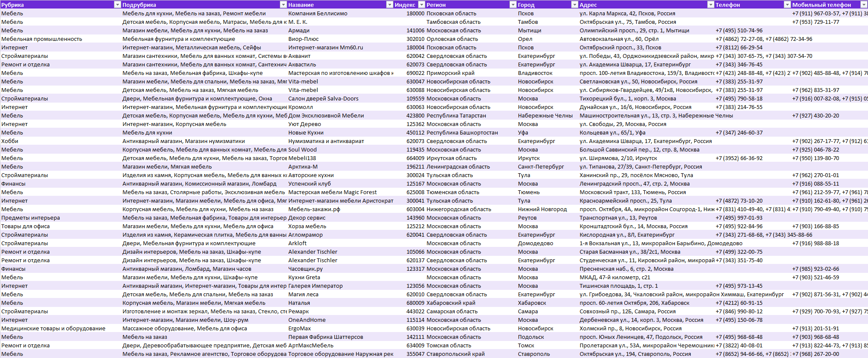This screenshot has width=868, height=358.
Task: Open the Подрубрика column filter dropdown
Action: pyautogui.click(x=284, y=5)
